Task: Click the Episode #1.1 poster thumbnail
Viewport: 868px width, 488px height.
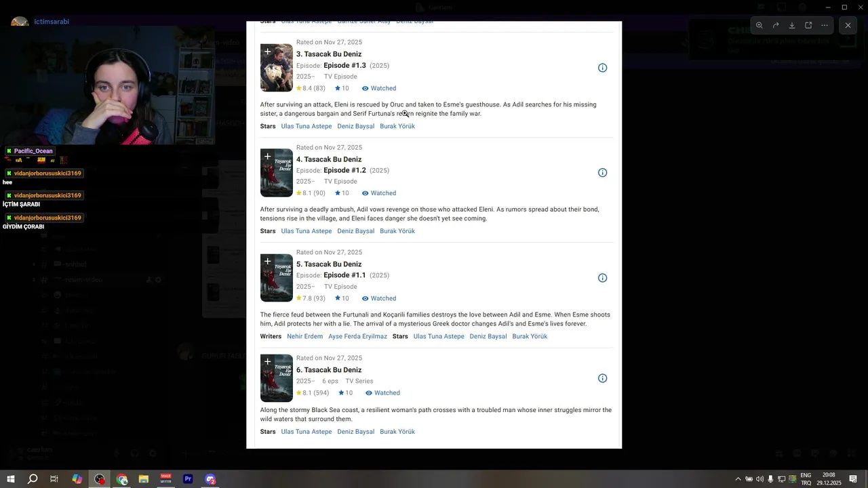Action: pyautogui.click(x=277, y=278)
